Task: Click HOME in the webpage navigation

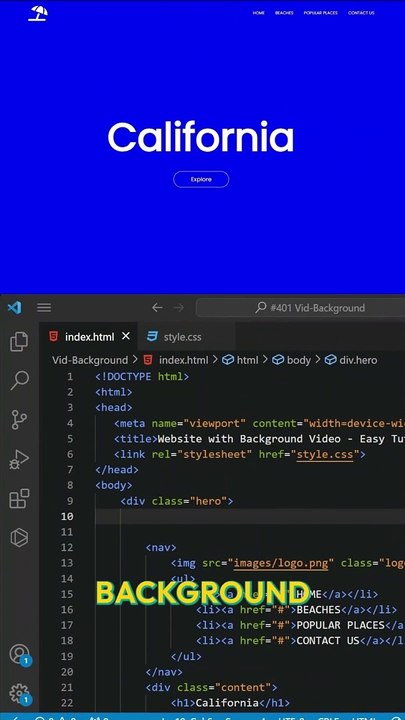Action: [x=259, y=13]
